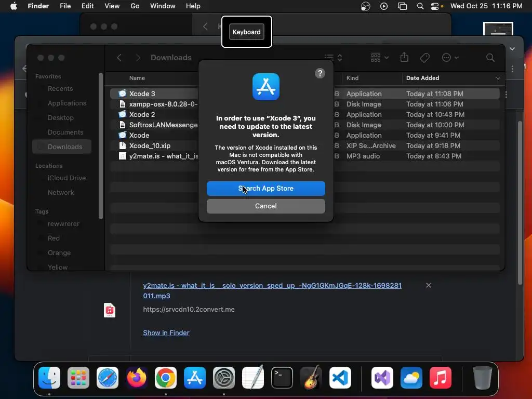Select the Orange tag in sidebar
The image size is (532, 399).
pyautogui.click(x=59, y=253)
